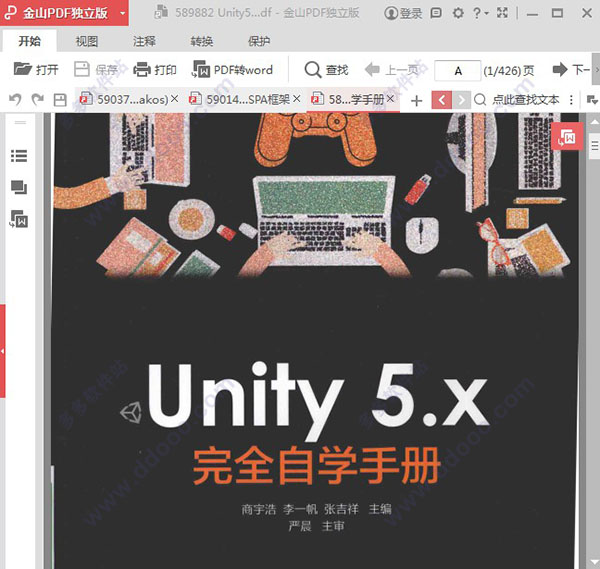
Task: Click the page number input field
Action: point(458,70)
